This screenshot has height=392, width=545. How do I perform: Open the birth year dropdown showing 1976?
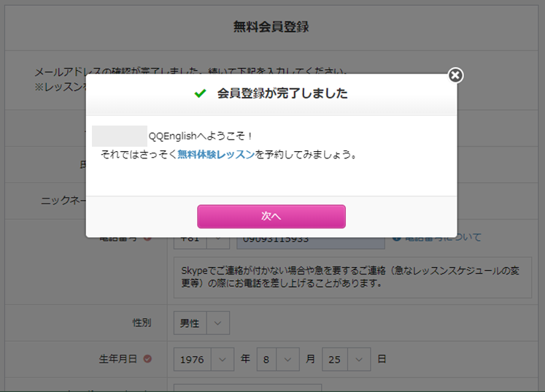204,359
